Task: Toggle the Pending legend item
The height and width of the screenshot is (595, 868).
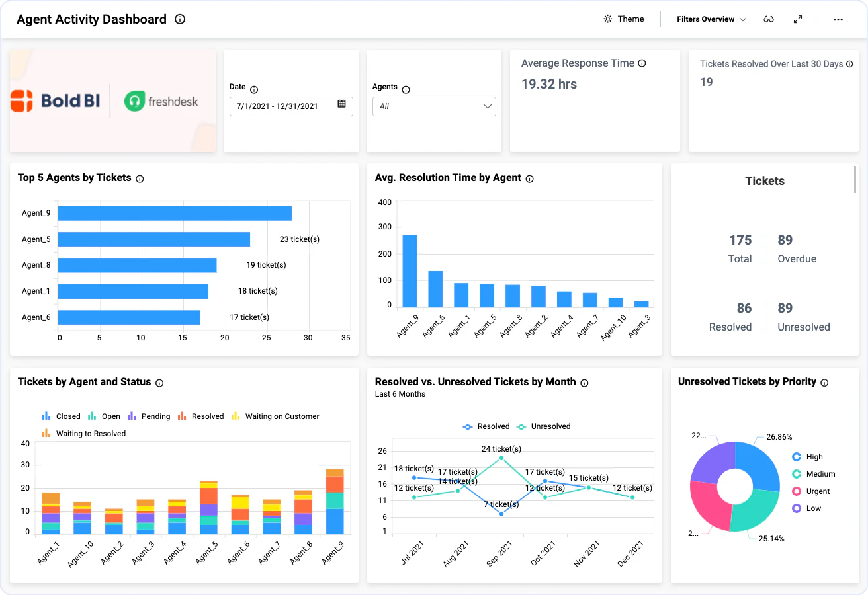Action: point(149,416)
